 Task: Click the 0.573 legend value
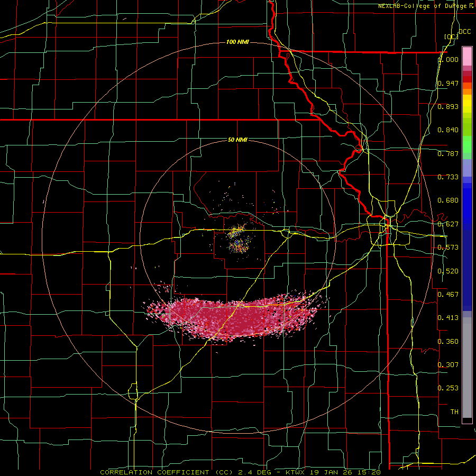[x=448, y=248]
